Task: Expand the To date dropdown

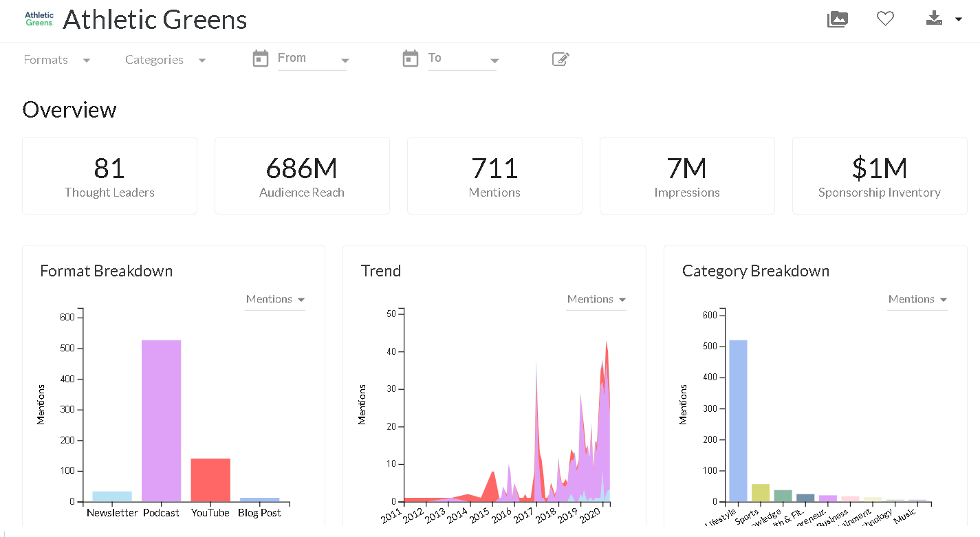Action: 462,59
